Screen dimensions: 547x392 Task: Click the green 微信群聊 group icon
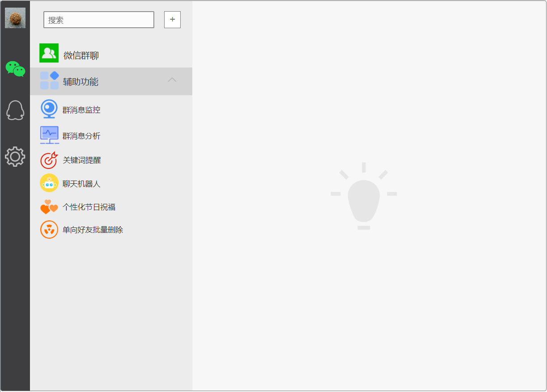(49, 53)
